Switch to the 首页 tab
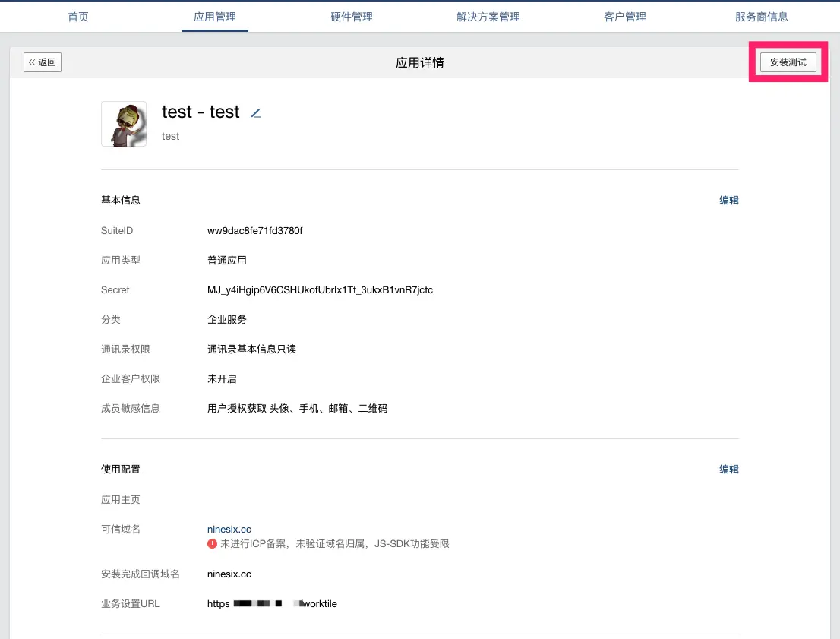 [x=78, y=16]
